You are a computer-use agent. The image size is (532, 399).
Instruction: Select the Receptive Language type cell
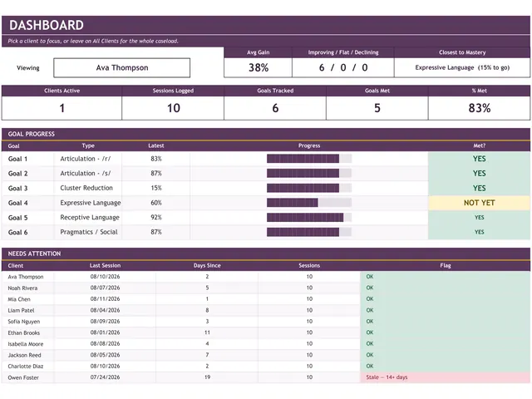click(x=90, y=218)
